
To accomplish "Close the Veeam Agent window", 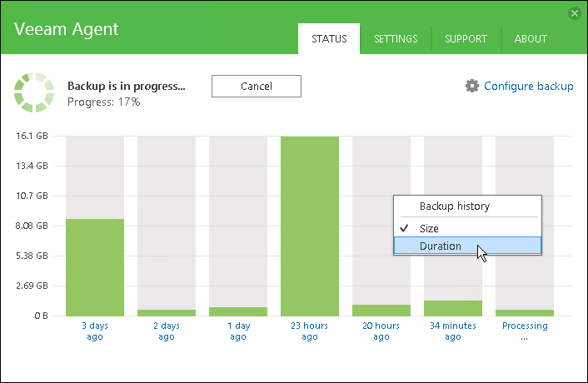I will point(574,13).
